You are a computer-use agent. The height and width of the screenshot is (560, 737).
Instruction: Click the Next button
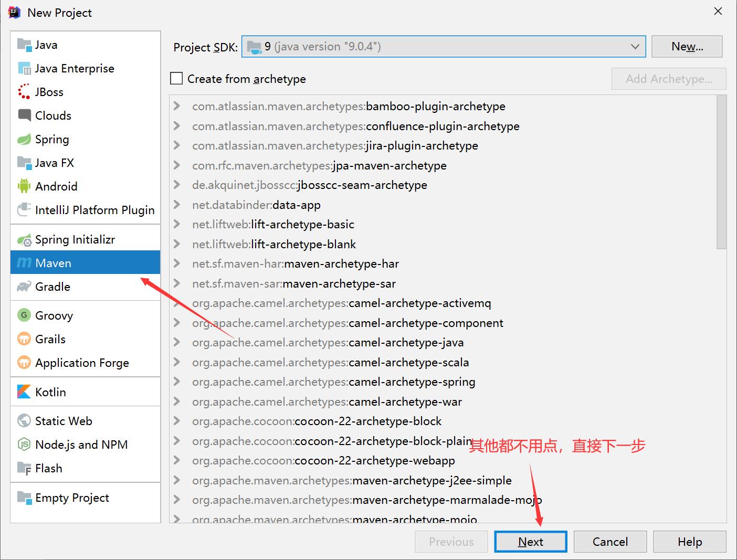(531, 542)
